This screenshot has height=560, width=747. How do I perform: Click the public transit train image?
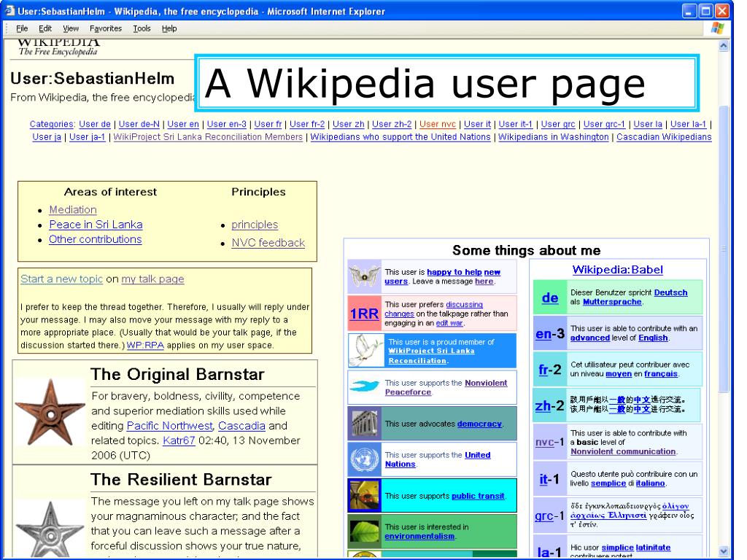click(x=365, y=495)
